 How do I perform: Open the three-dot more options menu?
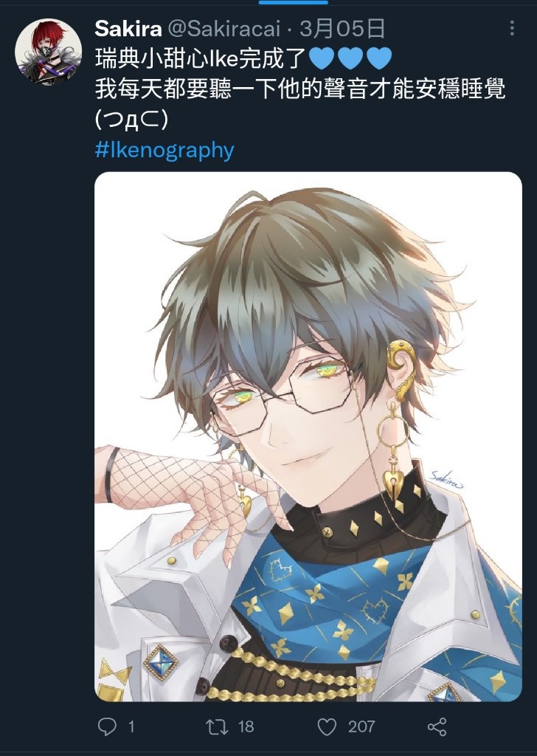point(512,28)
